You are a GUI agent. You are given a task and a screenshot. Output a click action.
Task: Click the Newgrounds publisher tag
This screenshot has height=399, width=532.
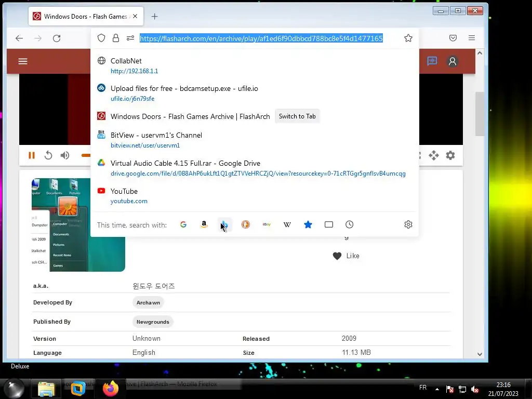pos(153,322)
